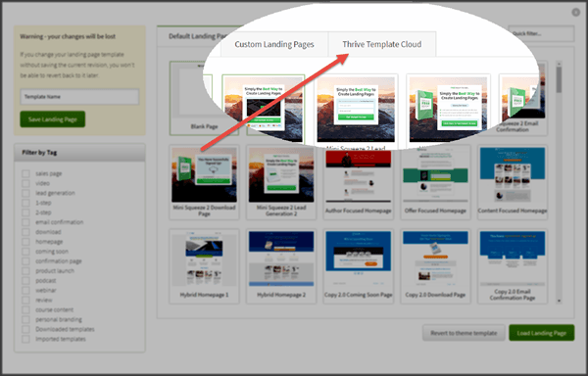Screen dimensions: 588x376
Task: Close the landing page dialog
Action: click(575, 13)
